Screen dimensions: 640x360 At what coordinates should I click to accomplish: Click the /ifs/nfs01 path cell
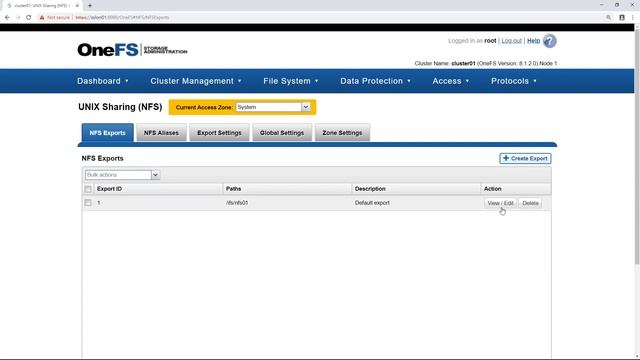237,203
